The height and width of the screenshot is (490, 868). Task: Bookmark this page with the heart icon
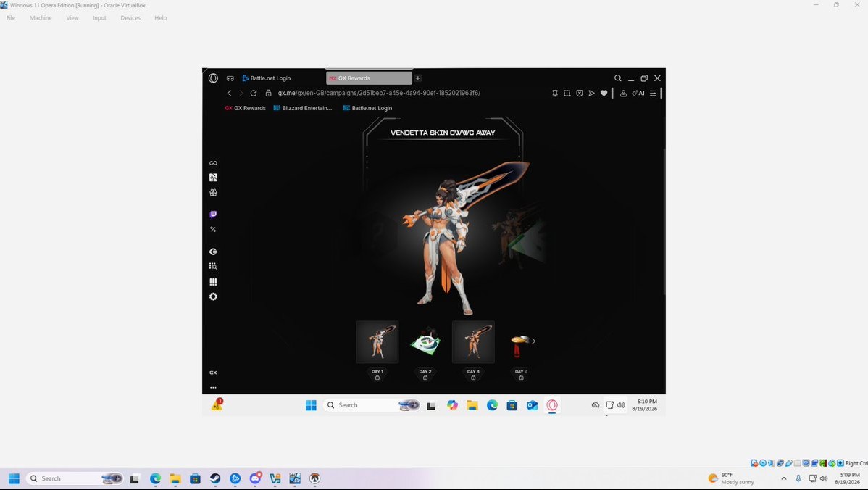click(604, 93)
